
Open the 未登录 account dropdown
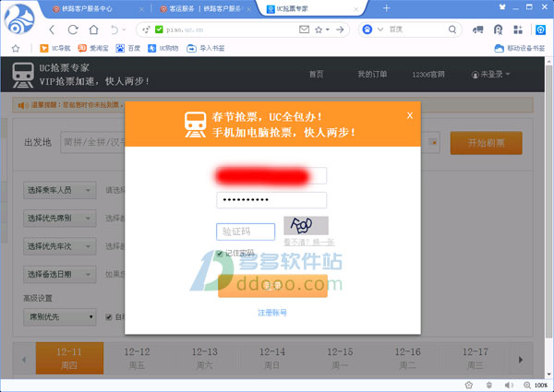(x=491, y=74)
